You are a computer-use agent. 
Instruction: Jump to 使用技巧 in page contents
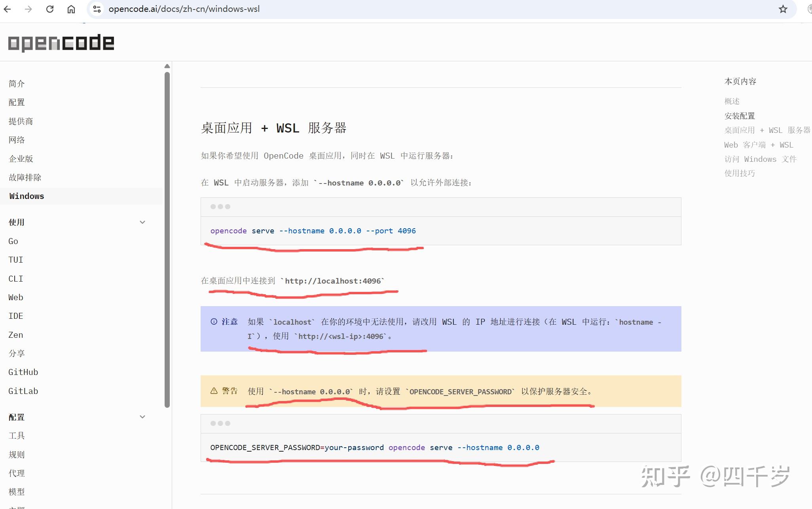[740, 173]
